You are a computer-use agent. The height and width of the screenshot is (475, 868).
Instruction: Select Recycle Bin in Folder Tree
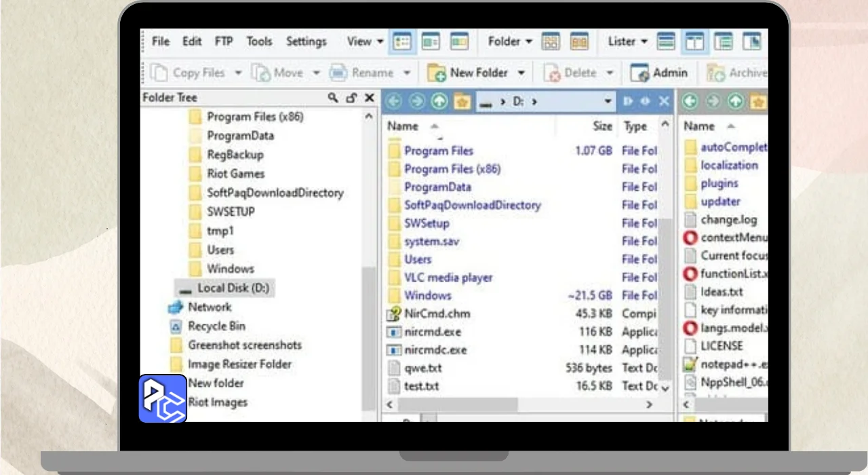(x=208, y=326)
